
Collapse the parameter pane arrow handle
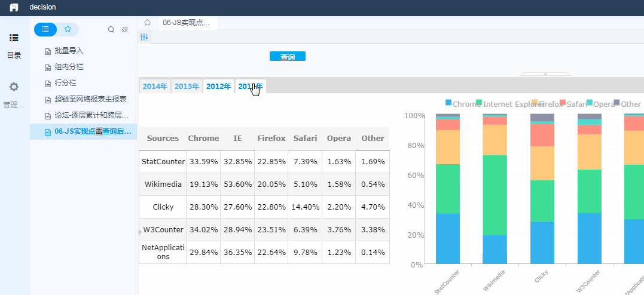(x=545, y=74)
